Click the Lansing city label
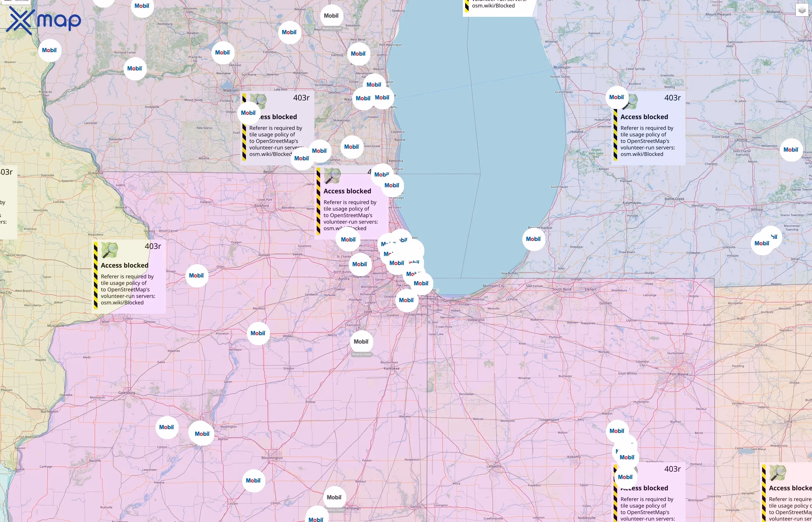This screenshot has width=812, height=522. point(741,140)
